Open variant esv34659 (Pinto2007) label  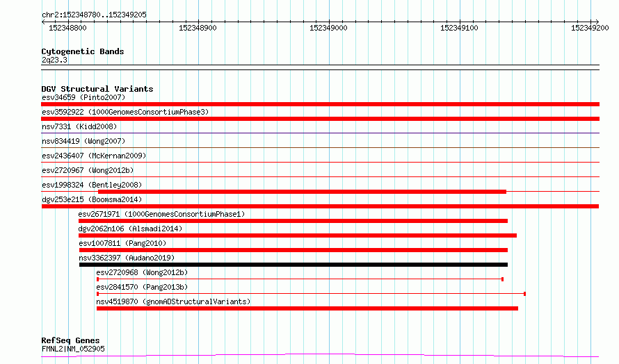point(83,97)
